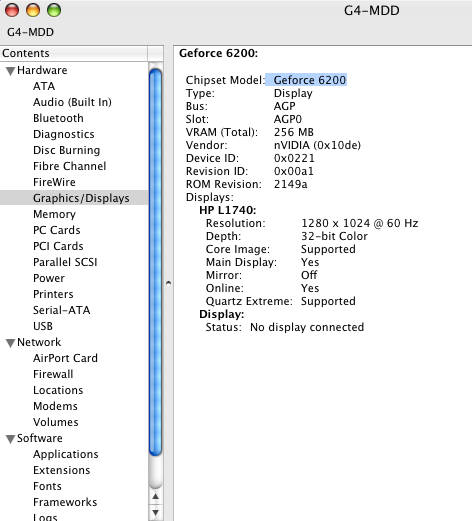
Task: Click the scrollbar down arrow
Action: tap(156, 512)
